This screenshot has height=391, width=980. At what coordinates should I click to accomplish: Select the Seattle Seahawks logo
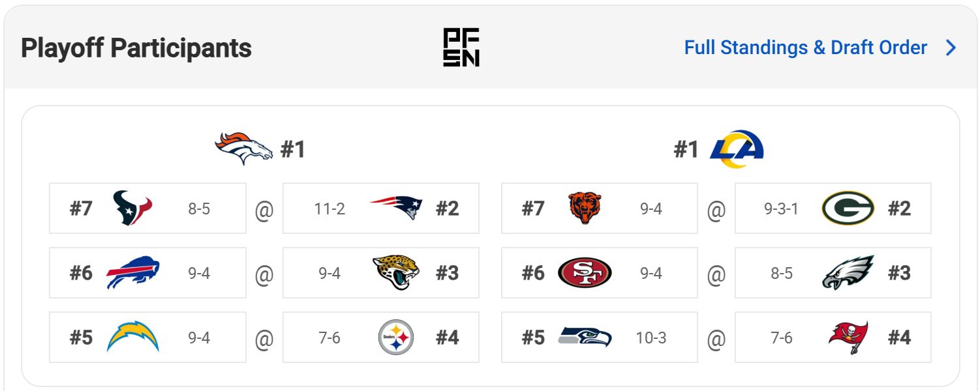(585, 338)
